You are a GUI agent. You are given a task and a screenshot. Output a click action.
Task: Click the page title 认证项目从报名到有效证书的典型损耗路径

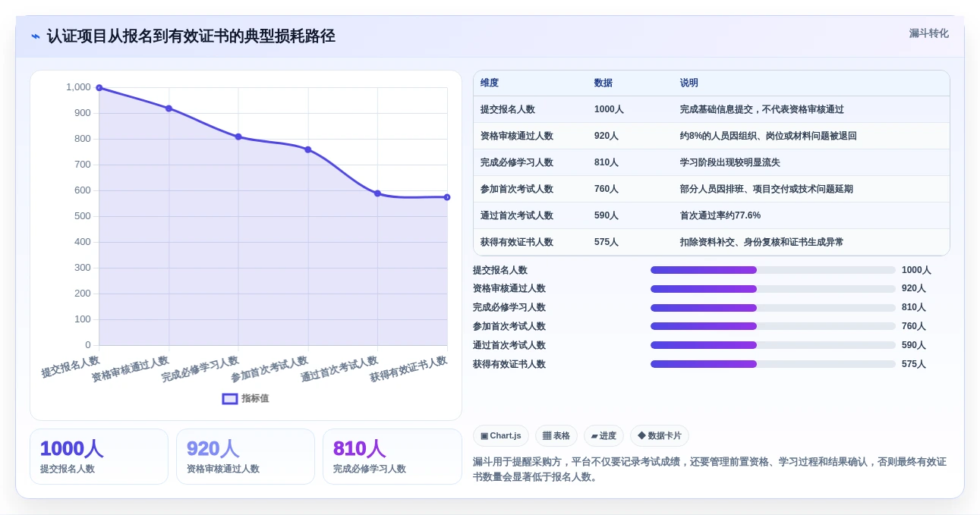(x=191, y=36)
